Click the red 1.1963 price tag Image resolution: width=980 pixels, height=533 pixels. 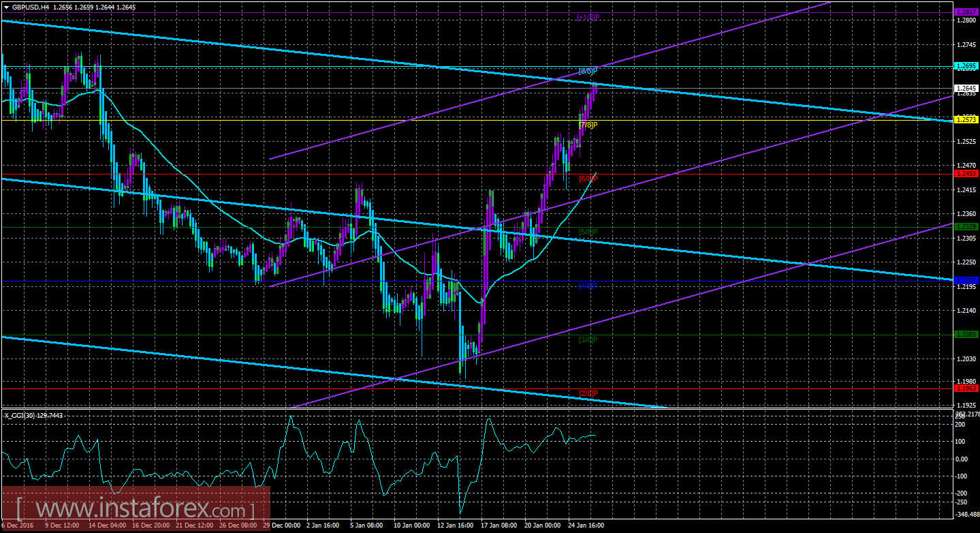coord(966,389)
